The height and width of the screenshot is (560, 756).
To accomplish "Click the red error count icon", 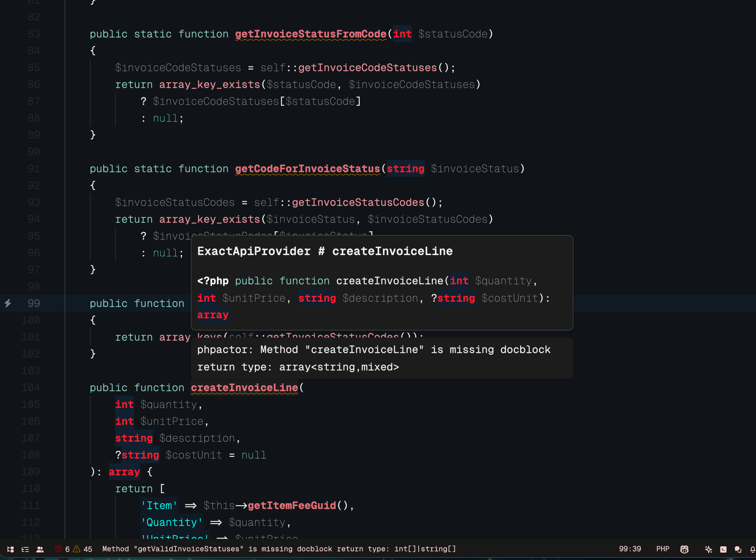I will point(58,549).
